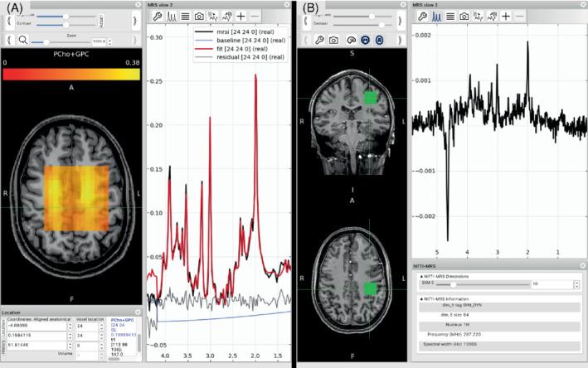The image size is (588, 368).
Task: Click import data series icon in panel A MRS toolbar
Action: pyautogui.click(x=213, y=17)
